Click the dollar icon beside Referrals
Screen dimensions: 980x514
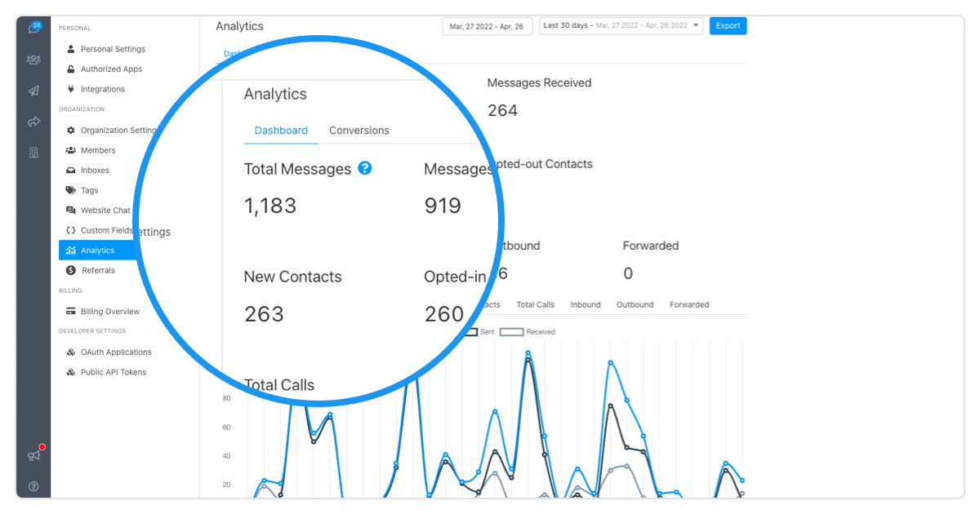[71, 270]
